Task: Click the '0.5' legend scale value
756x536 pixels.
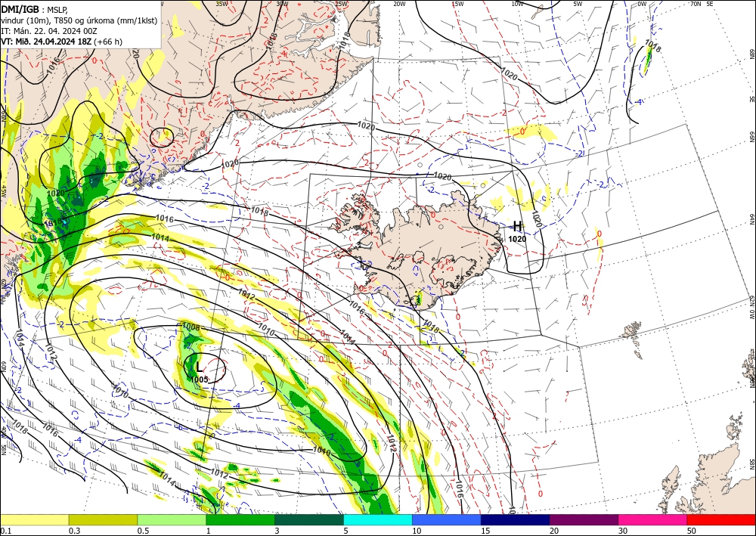Action: coord(143,531)
